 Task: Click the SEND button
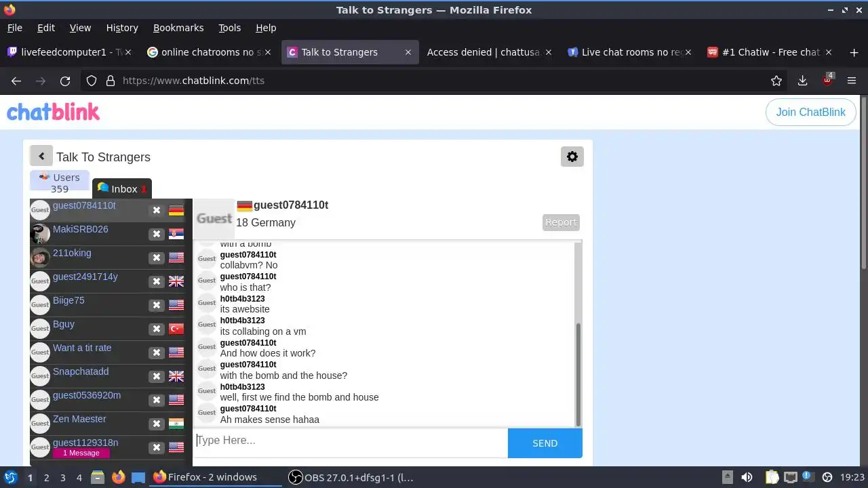(545, 443)
